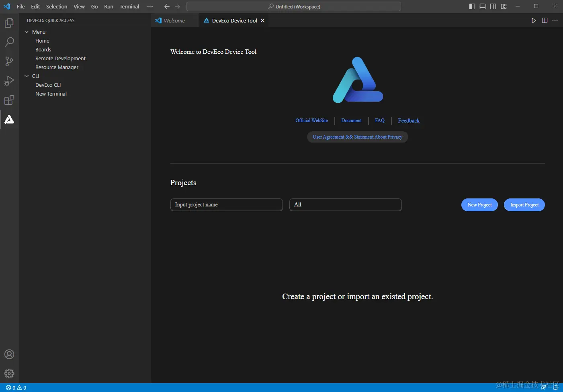This screenshot has width=563, height=392.
Task: Toggle the secondary side bar layout icon
Action: click(x=493, y=6)
